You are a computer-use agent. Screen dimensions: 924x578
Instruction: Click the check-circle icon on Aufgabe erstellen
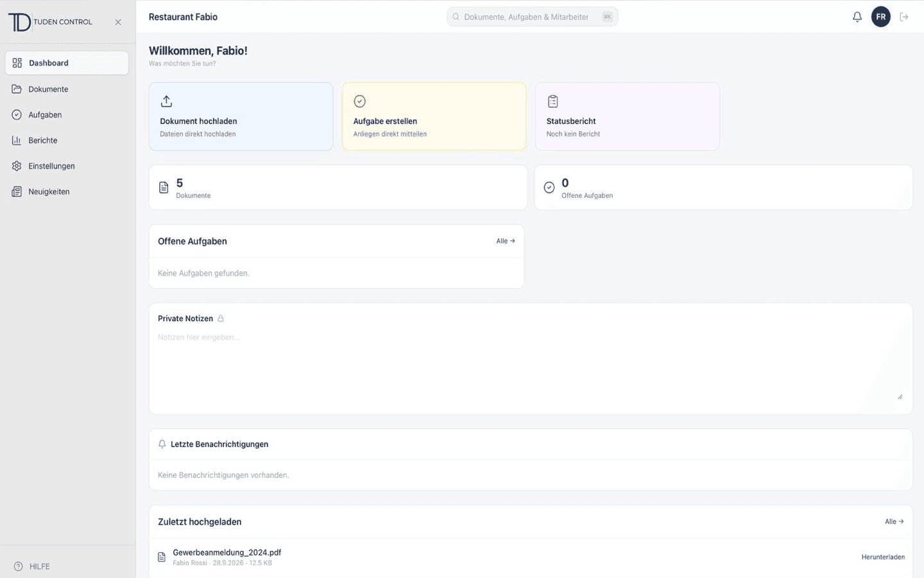tap(360, 101)
